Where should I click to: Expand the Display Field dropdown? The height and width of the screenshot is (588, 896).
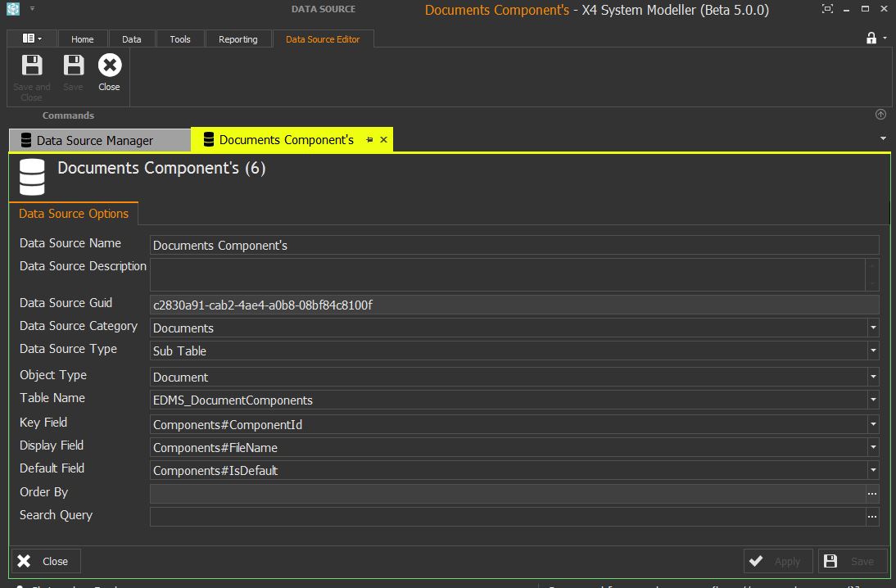(873, 447)
